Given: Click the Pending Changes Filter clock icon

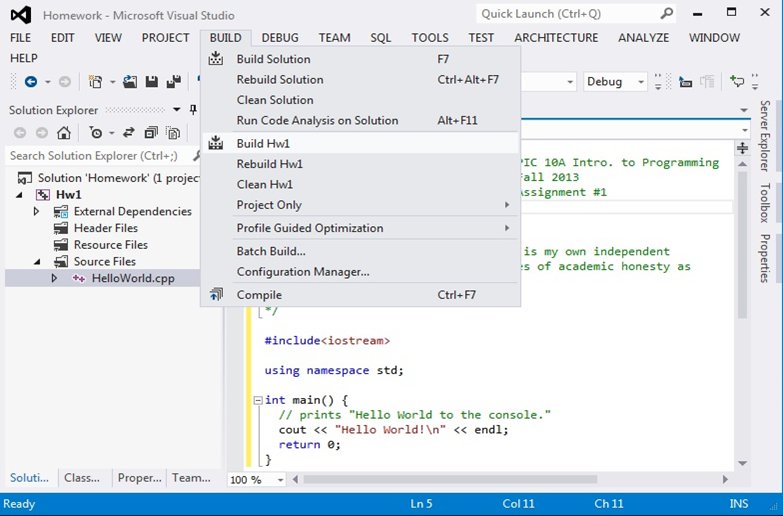Looking at the screenshot, I should [95, 133].
